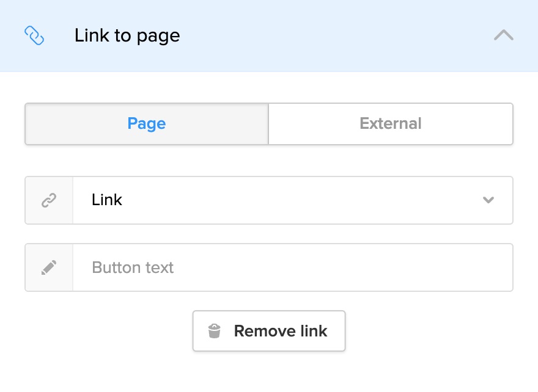Click the Link to page header title
Viewport: 538px width, 392px height.
coord(127,35)
